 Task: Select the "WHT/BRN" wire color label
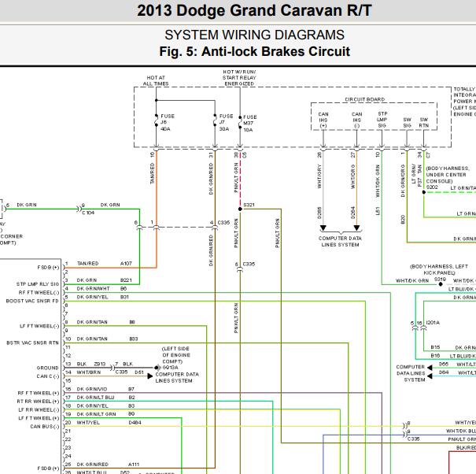pos(88,372)
